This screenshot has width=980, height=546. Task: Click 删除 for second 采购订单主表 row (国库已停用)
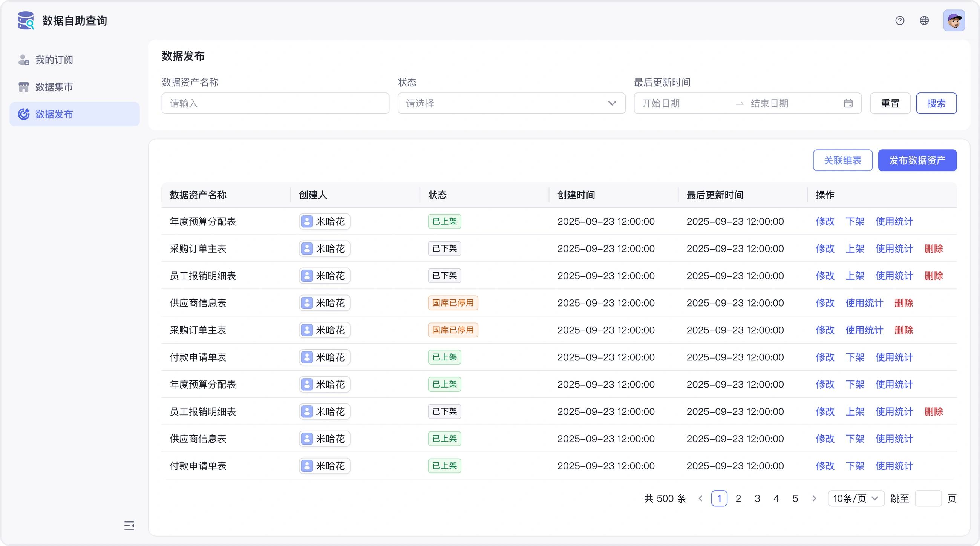point(903,330)
